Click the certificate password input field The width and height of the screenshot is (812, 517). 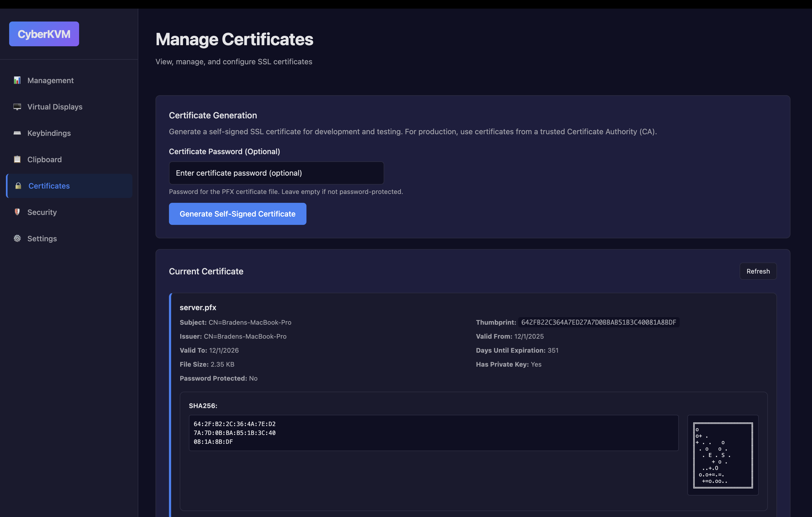pos(276,173)
